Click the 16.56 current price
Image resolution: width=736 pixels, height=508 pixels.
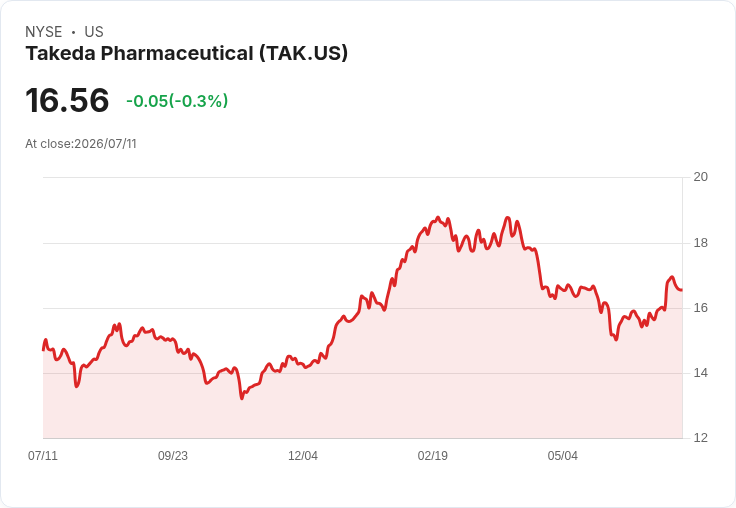click(67, 100)
